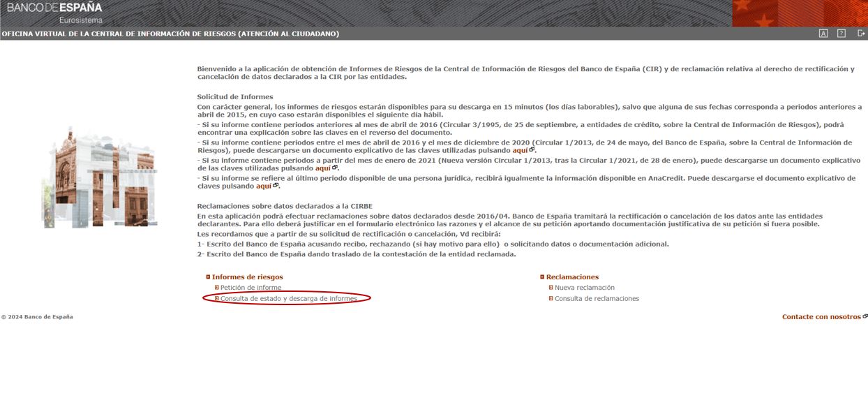Click the bullet icon before Petición de informe
This screenshot has width=868, height=412.
pos(217,288)
